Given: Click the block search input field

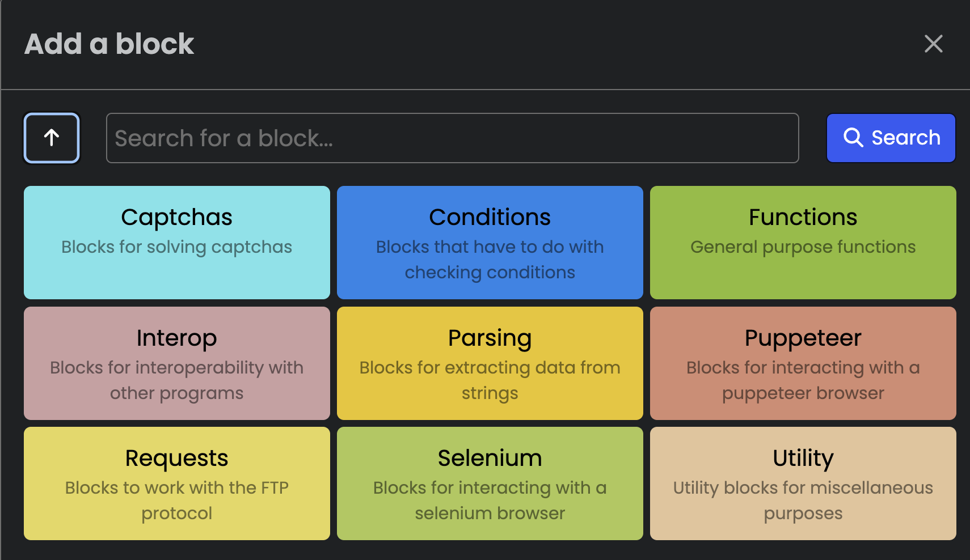Looking at the screenshot, I should click(452, 138).
